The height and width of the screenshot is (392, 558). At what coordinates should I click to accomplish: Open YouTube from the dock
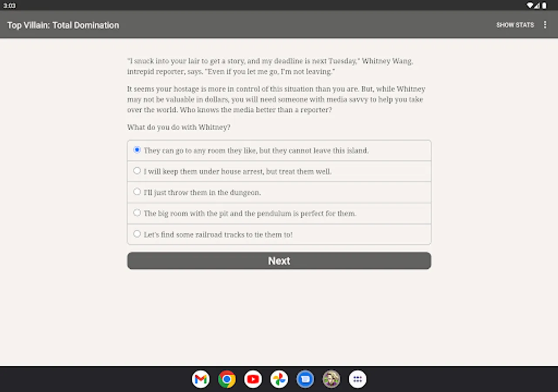[253, 379]
